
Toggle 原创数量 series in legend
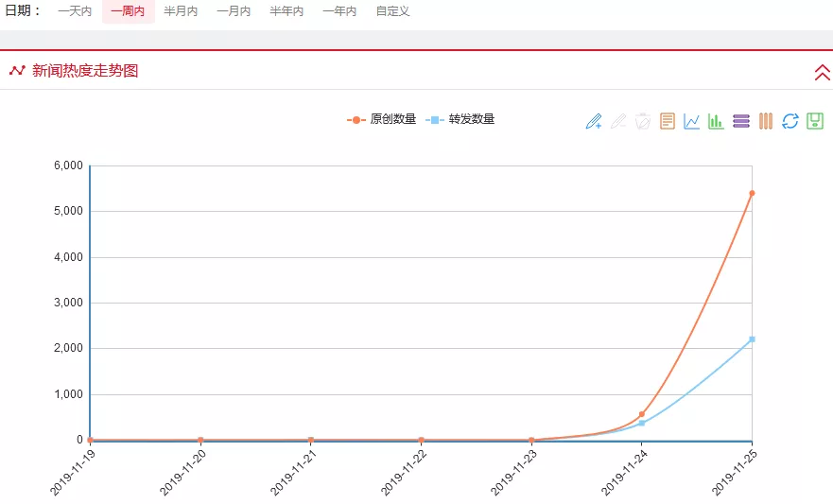pos(381,119)
